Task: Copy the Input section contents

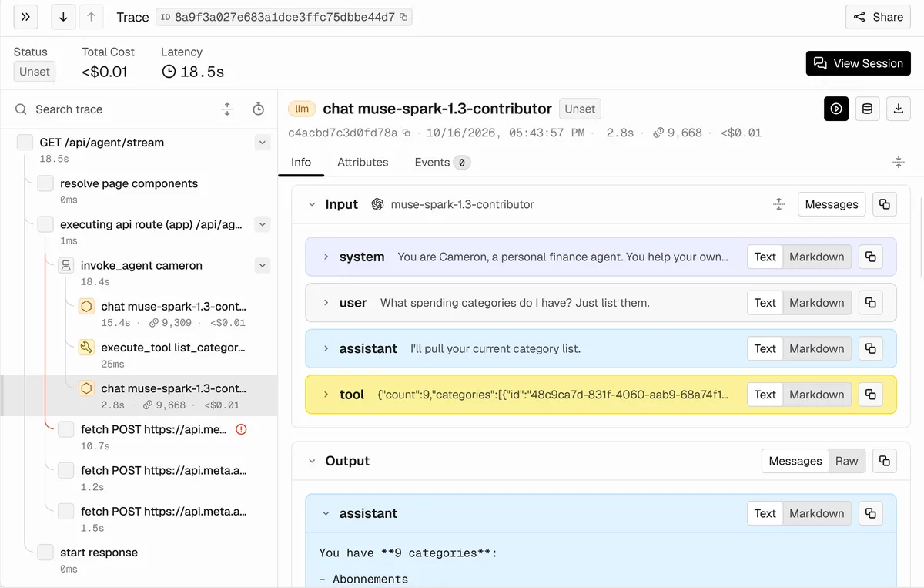Action: (x=885, y=204)
